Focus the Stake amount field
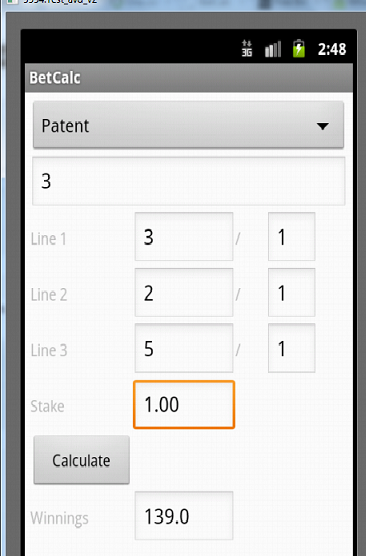Screen dimensions: 366x556 (184, 405)
